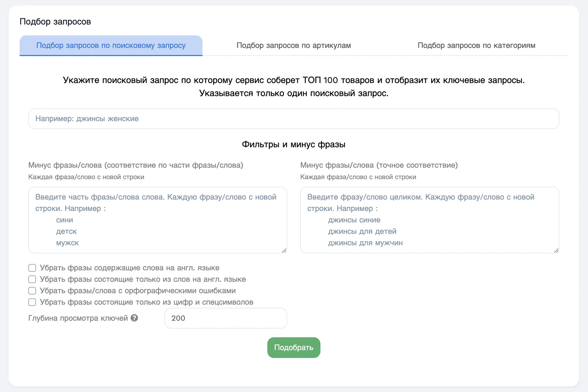Switch to Подбор запросов по артикулам tab
This screenshot has width=588, height=392.
pyautogui.click(x=294, y=45)
